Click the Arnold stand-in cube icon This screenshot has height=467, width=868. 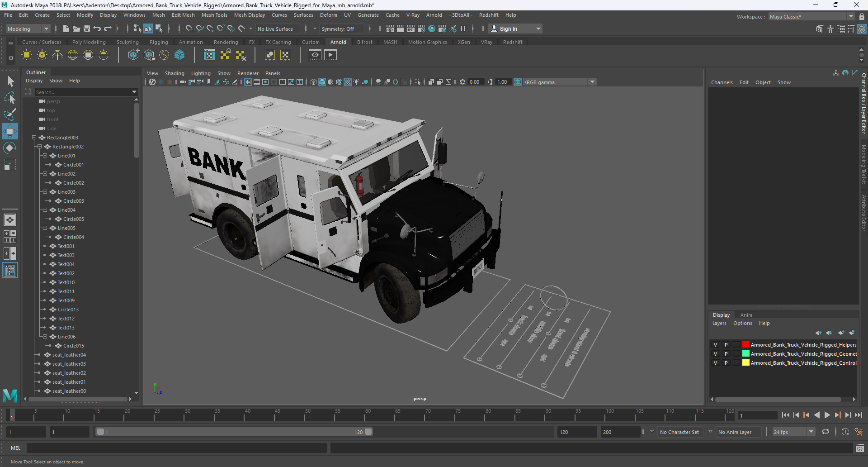[x=133, y=55]
